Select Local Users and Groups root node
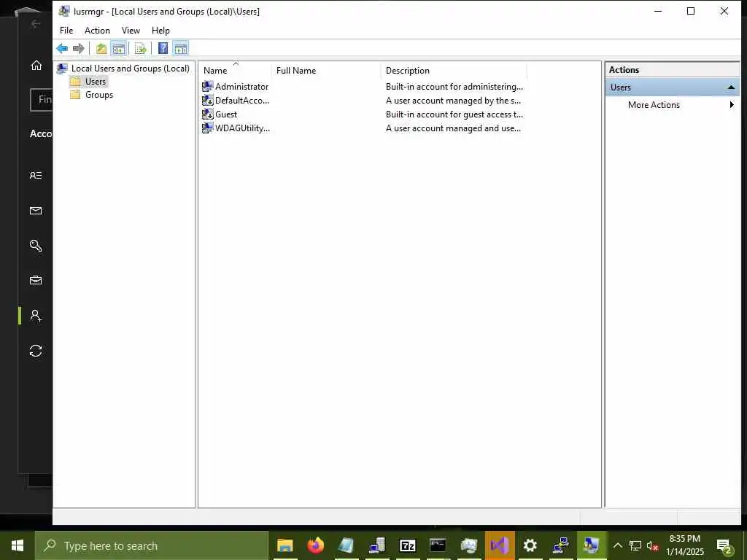 (130, 69)
